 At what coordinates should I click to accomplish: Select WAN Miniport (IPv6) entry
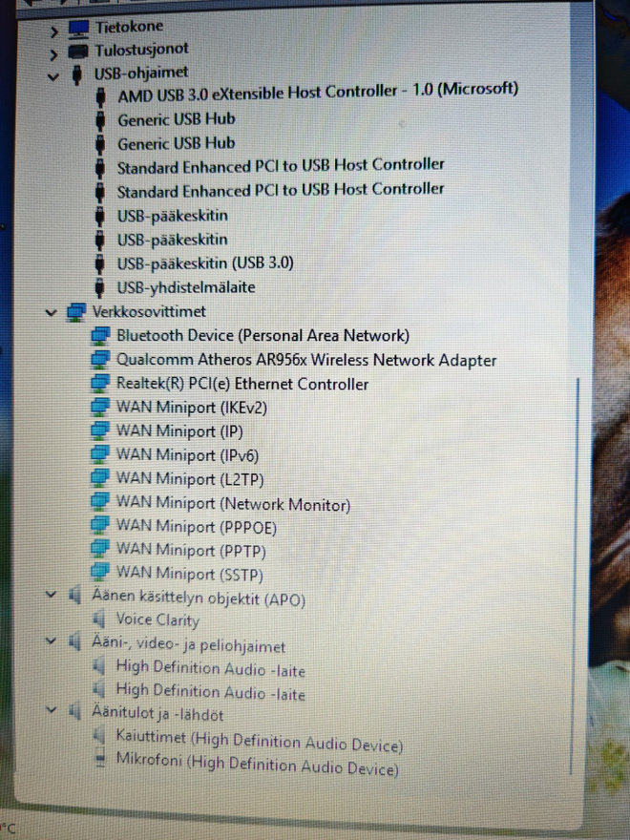[x=187, y=455]
